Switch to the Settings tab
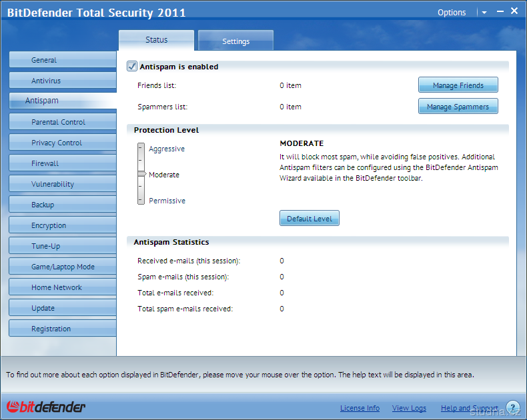The height and width of the screenshot is (420, 527). pos(235,41)
